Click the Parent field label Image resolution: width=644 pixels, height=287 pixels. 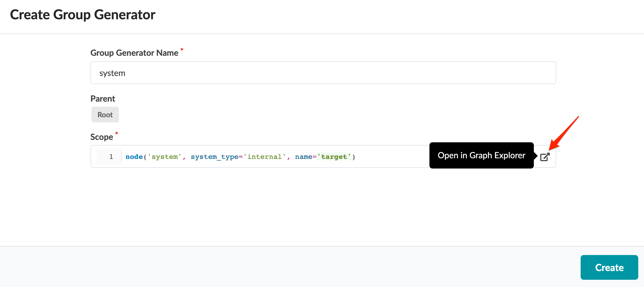[x=103, y=99]
